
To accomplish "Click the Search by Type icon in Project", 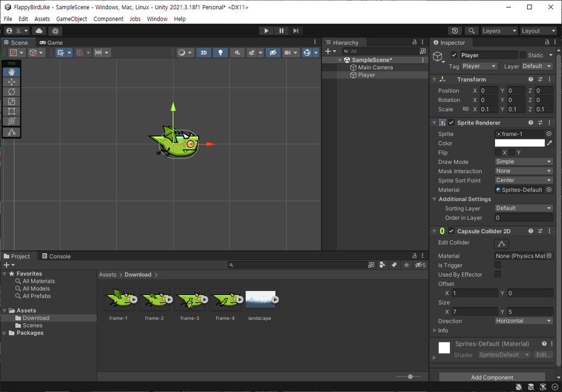I will [382, 265].
